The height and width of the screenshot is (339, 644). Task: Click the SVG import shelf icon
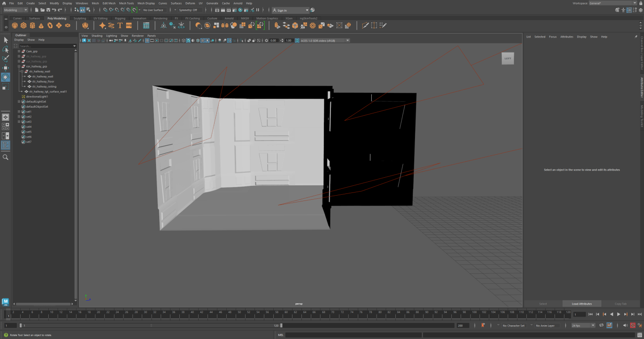[x=129, y=25]
